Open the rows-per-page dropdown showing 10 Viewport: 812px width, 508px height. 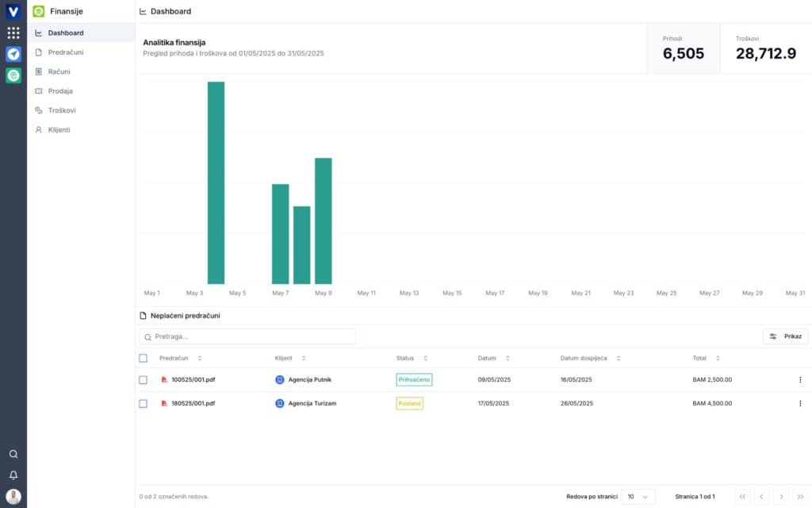tap(638, 497)
